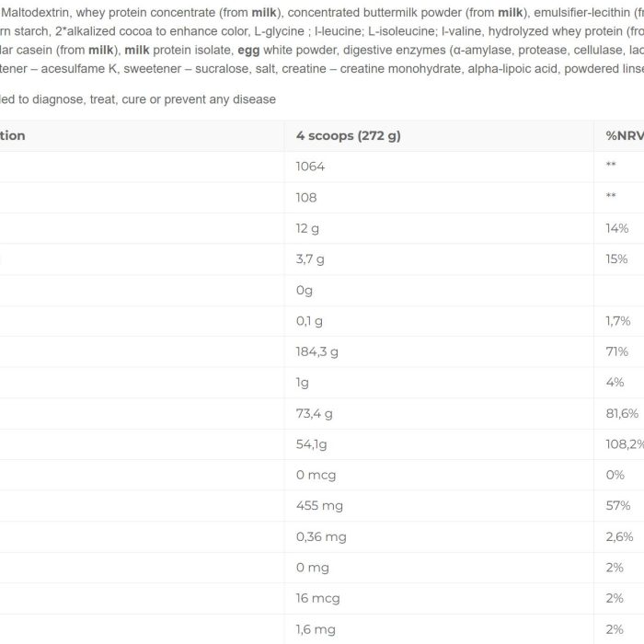The width and height of the screenshot is (644, 644).
Task: Click the 455 mg table cell
Action: pos(439,506)
